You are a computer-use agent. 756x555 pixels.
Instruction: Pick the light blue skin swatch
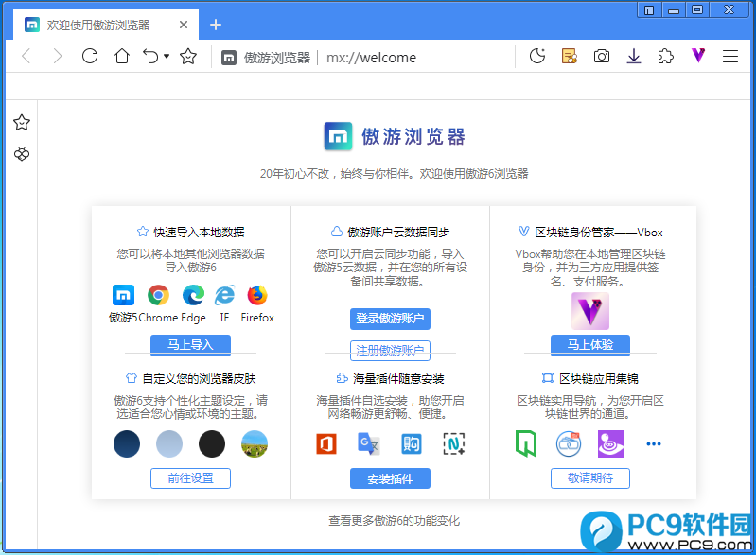tap(169, 443)
